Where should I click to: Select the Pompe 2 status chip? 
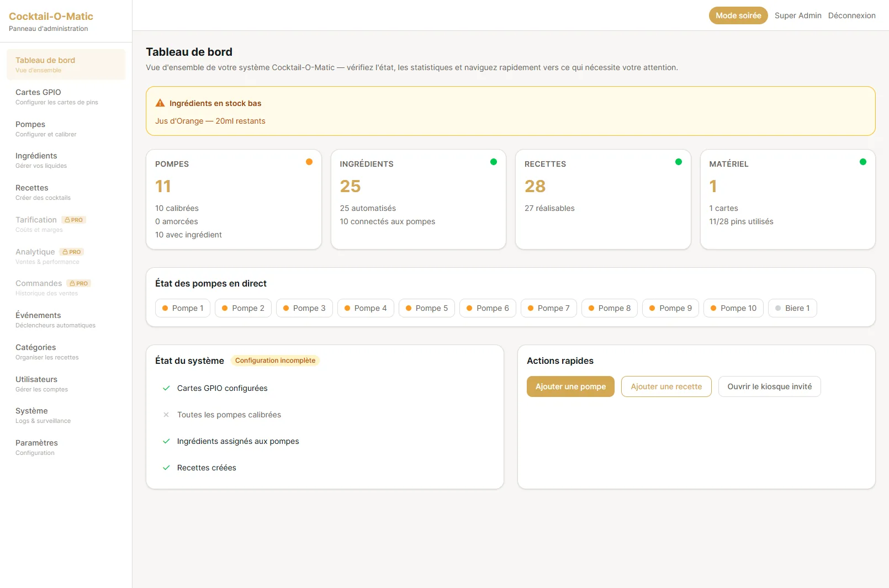243,308
